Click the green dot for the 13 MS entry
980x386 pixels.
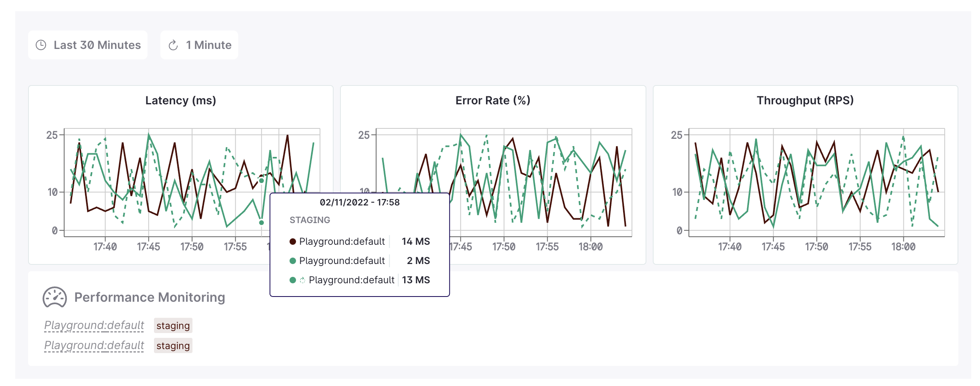pyautogui.click(x=293, y=280)
